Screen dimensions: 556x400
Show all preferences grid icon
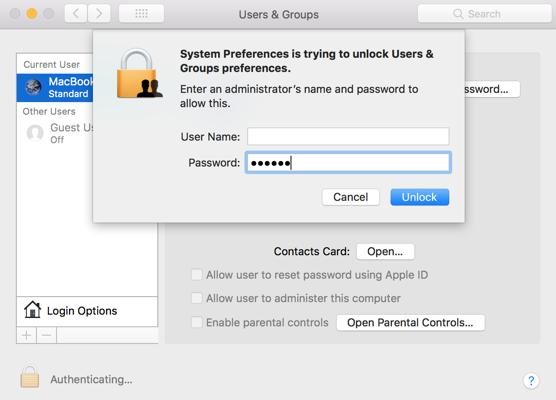[x=141, y=14]
